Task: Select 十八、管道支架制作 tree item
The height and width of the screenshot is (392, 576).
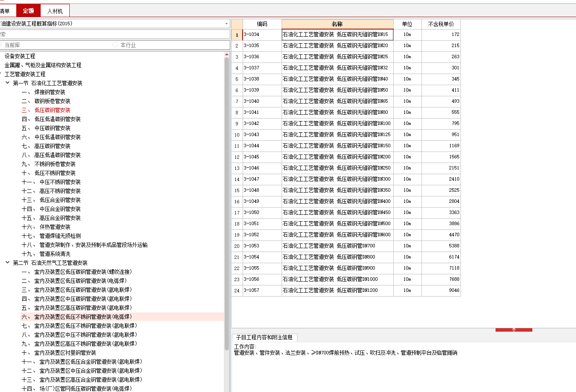Action: coord(85,245)
